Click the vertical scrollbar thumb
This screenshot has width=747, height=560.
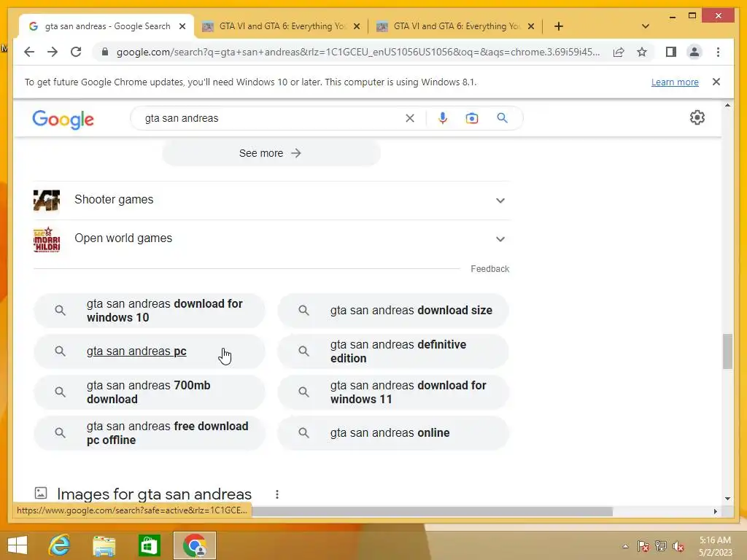tap(727, 351)
